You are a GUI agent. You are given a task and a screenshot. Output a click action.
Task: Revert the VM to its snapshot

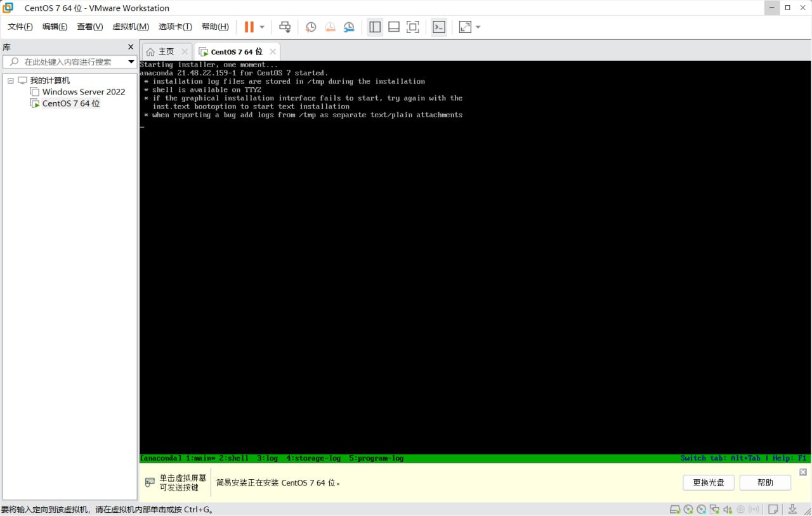coord(330,27)
